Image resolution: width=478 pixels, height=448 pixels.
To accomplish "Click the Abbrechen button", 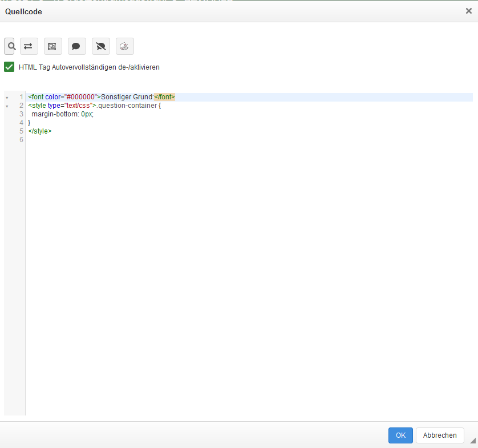I will 440,435.
